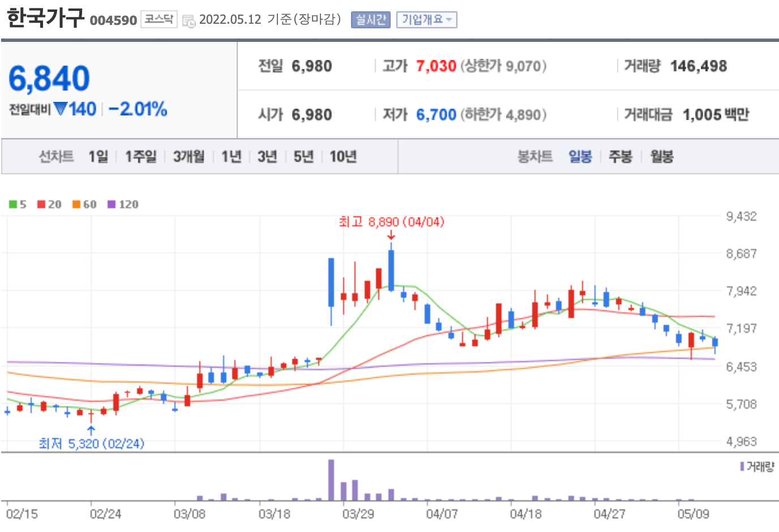Select the 일봉 daily candle chart
Viewport: 779px width, 532px height.
[x=580, y=156]
